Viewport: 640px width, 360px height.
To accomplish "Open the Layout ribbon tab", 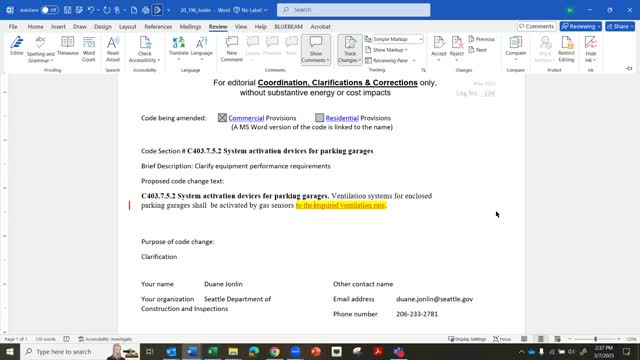I will (127, 27).
